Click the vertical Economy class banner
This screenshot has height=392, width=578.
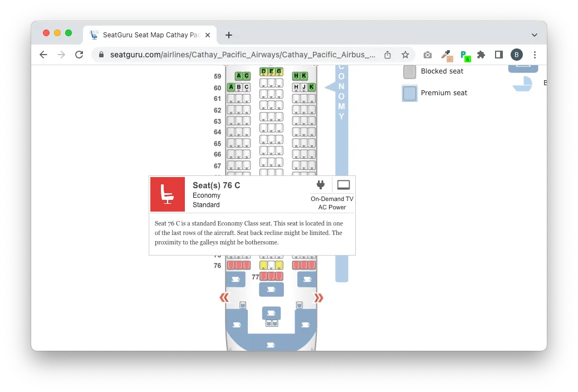coord(342,173)
